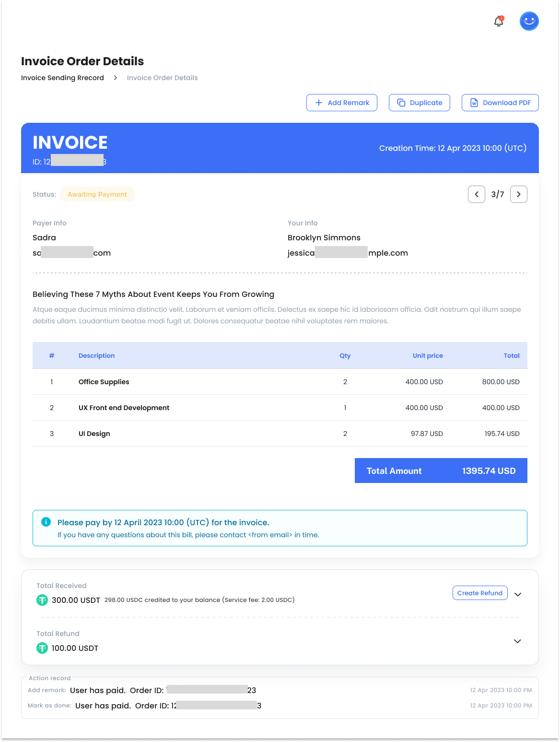This screenshot has height=742, width=560.
Task: Click the Awaiting Payment status badge
Action: point(97,194)
